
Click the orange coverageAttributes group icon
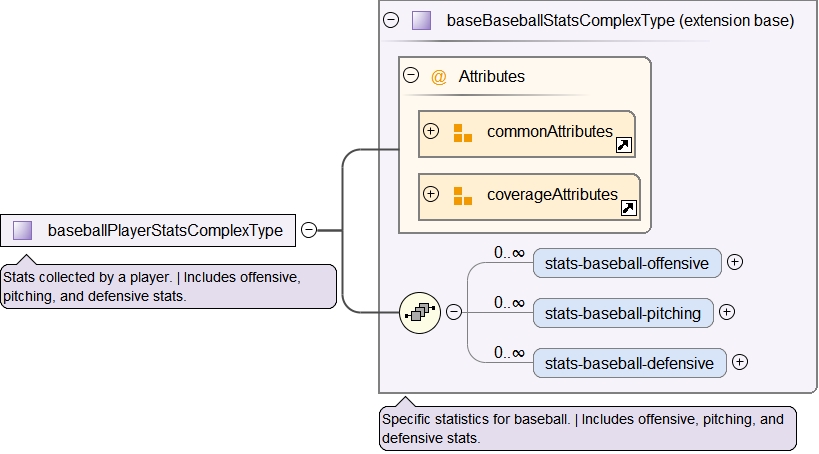coord(462,196)
